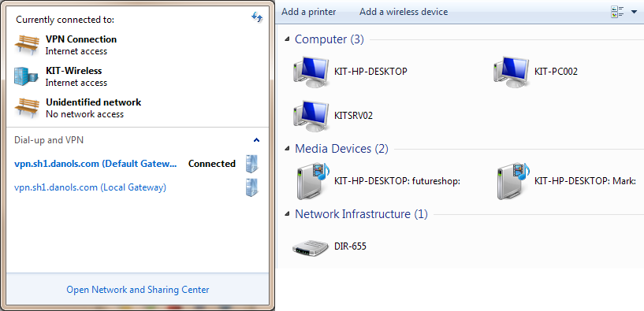Click the Media Devices (2) group header
The width and height of the screenshot is (644, 311).
(x=342, y=149)
